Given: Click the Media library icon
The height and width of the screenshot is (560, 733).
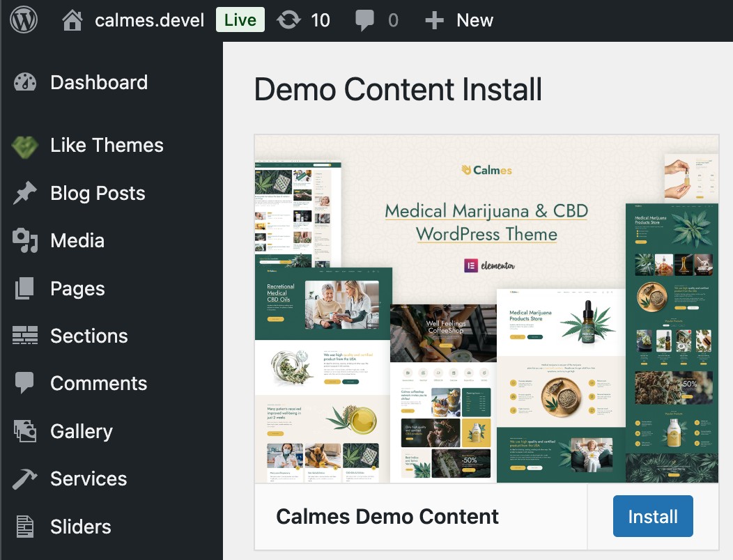Looking at the screenshot, I should coord(25,241).
